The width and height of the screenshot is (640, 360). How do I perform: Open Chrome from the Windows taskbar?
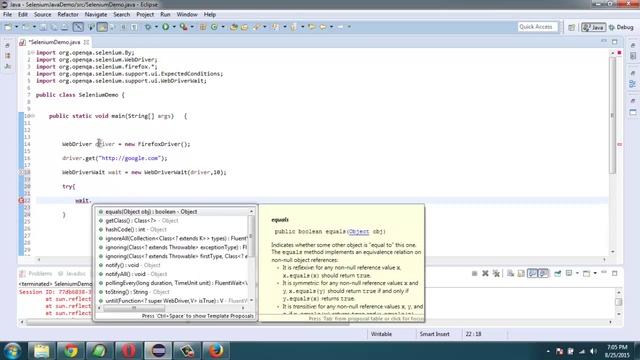pyautogui.click(x=71, y=351)
